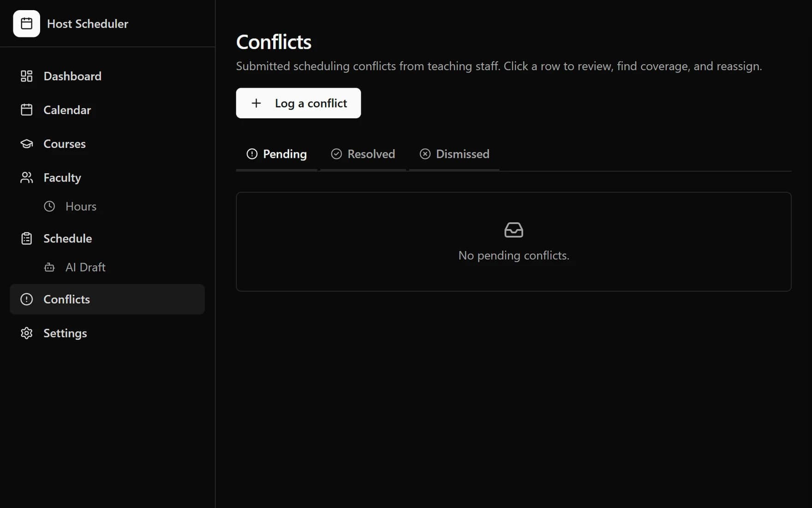Screen dimensions: 812x508
Task: Click the Courses graduation cap icon
Action: pyautogui.click(x=27, y=144)
